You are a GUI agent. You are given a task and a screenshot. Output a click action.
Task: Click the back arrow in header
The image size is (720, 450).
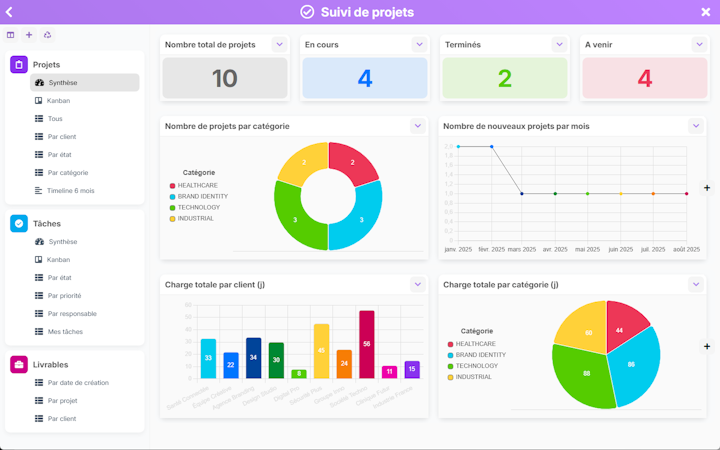(x=9, y=12)
